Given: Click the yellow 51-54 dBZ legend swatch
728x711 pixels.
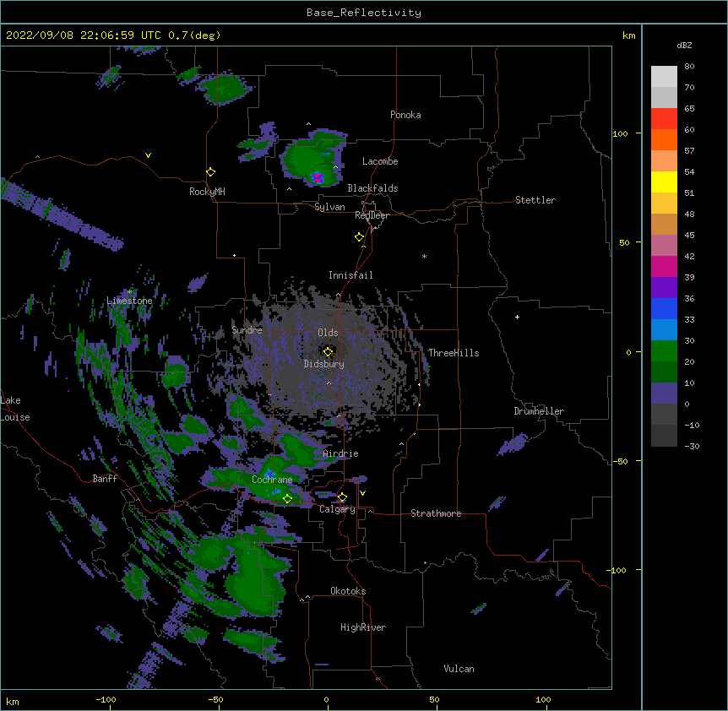Looking at the screenshot, I should coord(664,182).
